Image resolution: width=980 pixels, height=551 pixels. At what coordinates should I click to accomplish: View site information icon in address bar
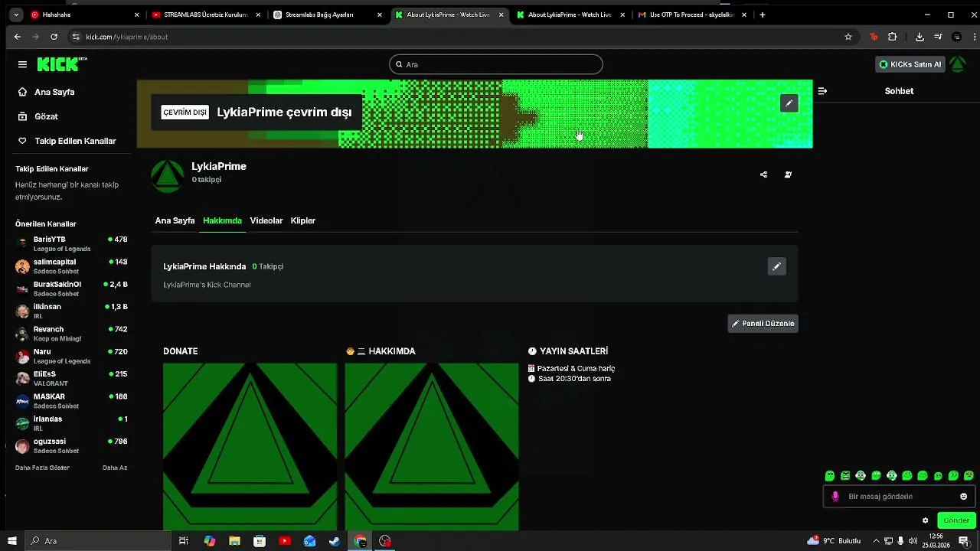click(x=75, y=37)
